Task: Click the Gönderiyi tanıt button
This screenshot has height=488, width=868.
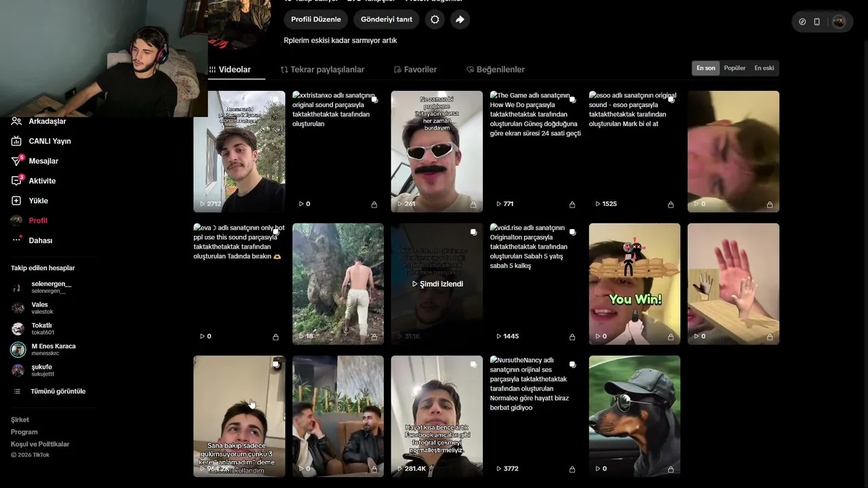Action: (x=387, y=20)
